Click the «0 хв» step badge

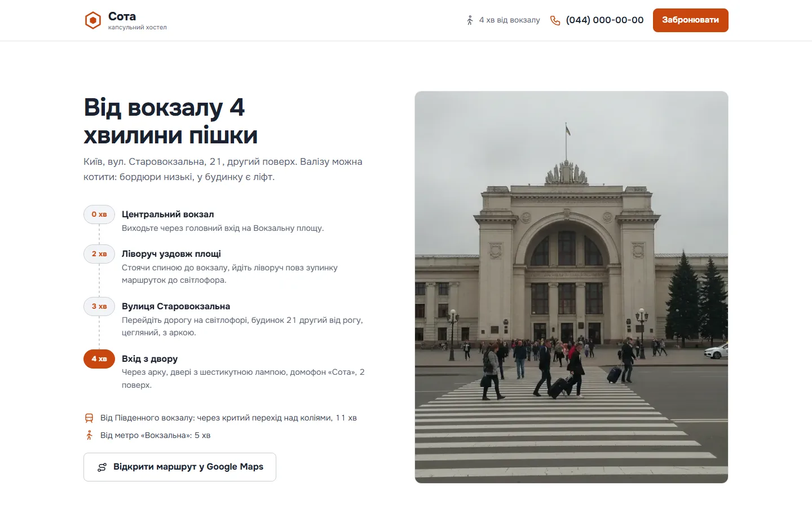pyautogui.click(x=99, y=214)
